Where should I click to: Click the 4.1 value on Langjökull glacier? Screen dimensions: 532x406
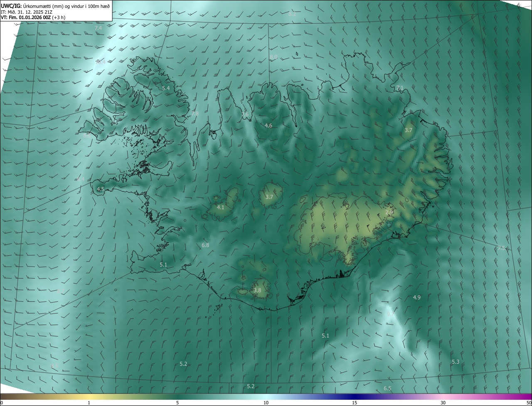(221, 207)
